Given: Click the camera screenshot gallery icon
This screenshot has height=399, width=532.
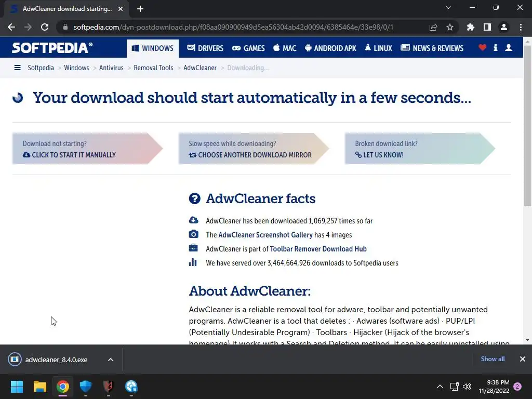Looking at the screenshot, I should pyautogui.click(x=193, y=234).
